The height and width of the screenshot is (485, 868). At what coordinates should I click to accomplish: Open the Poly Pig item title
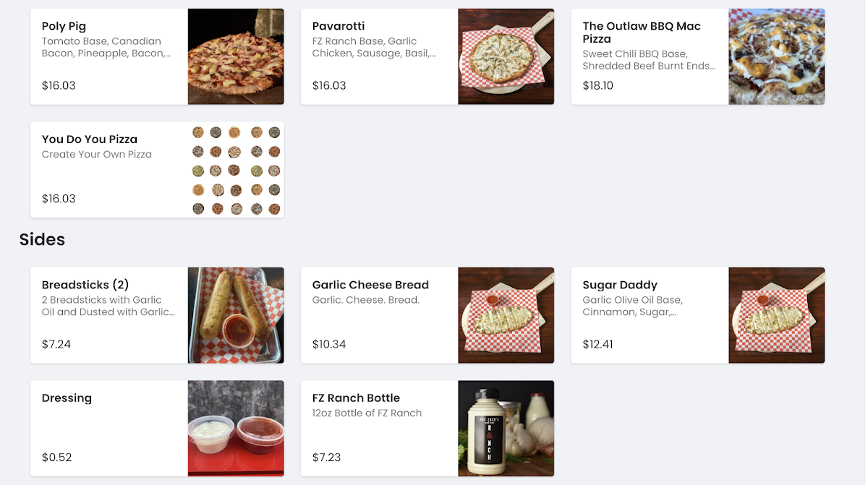point(64,26)
